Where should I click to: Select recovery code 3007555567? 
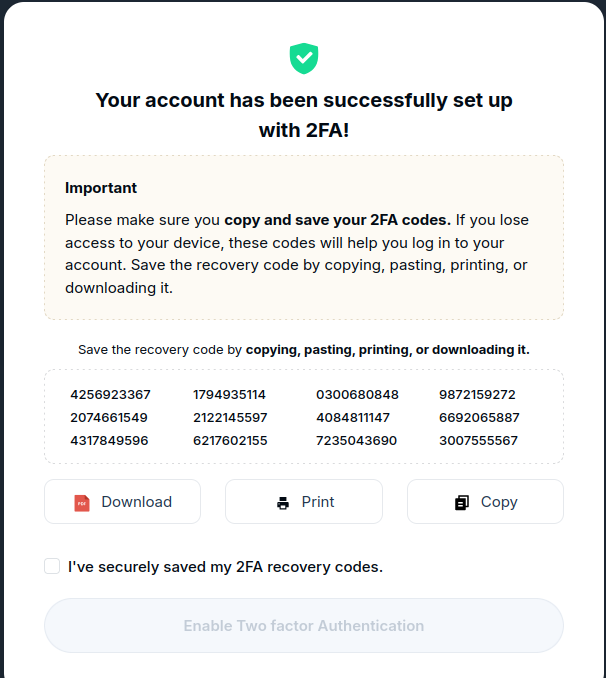click(478, 441)
